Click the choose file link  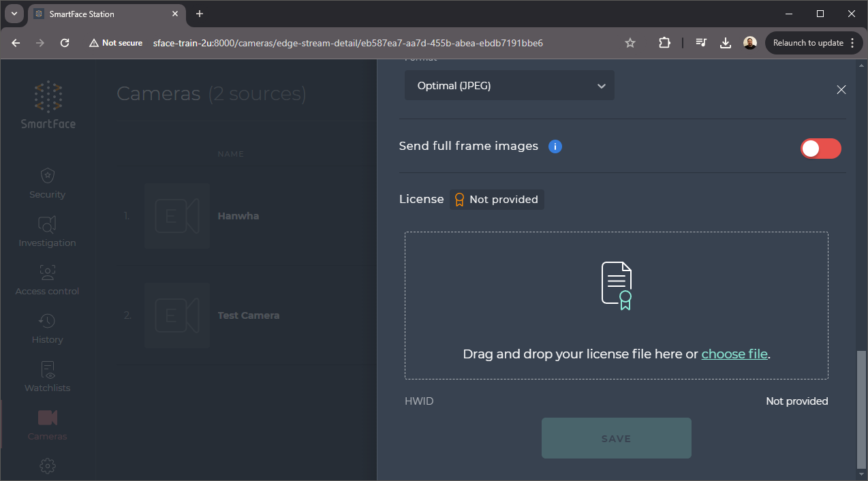[x=734, y=354]
